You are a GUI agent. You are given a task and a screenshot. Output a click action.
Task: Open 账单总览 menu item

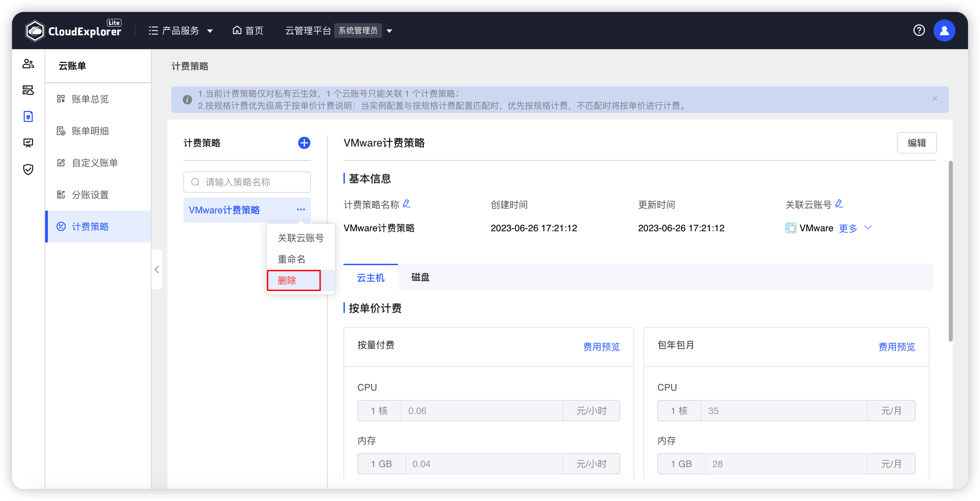[98, 99]
